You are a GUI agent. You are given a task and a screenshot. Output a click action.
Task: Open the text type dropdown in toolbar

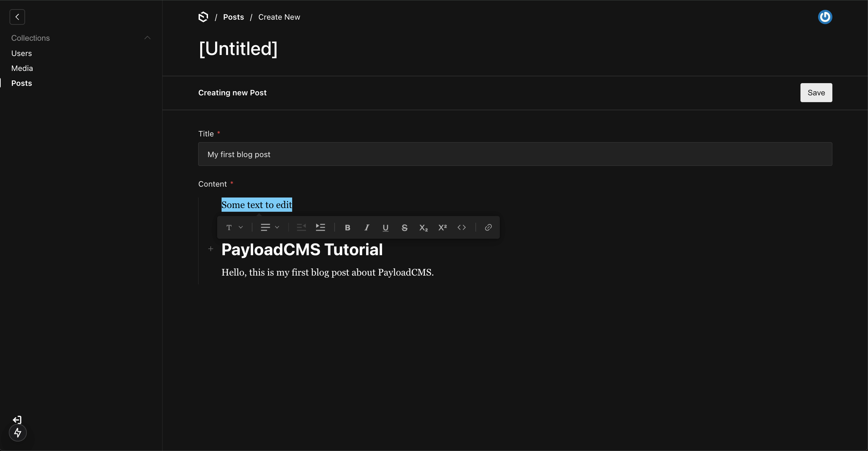point(234,227)
